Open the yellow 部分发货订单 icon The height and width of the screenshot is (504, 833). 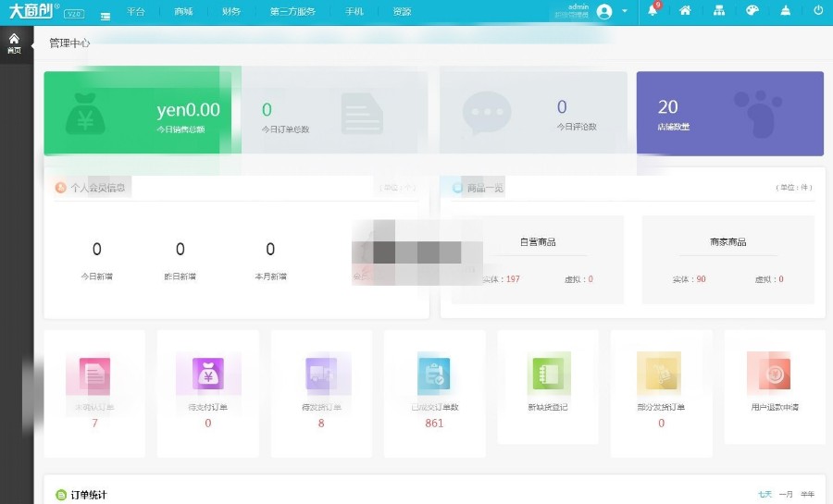(661, 374)
